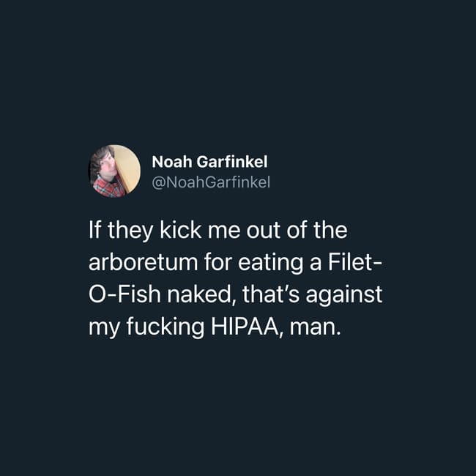Click the word for in the second line
Screen dimensions: 476x476
(218, 262)
